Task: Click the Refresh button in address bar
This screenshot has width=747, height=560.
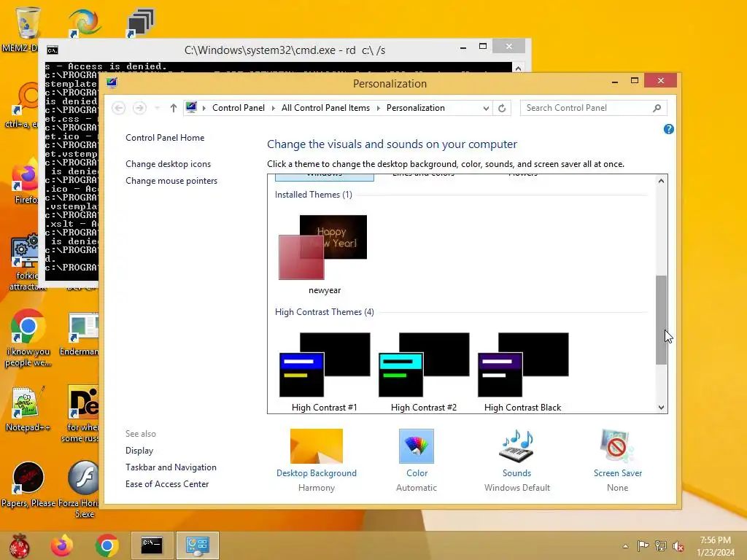Action: point(502,108)
